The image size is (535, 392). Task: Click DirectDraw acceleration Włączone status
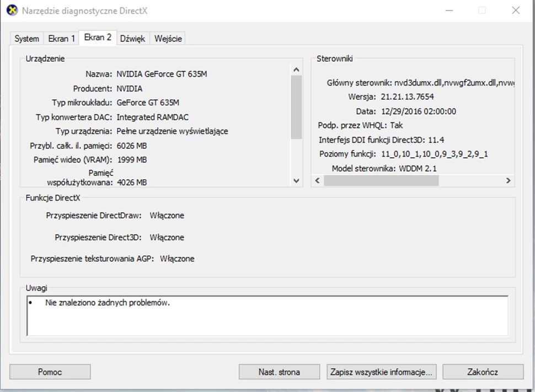point(167,216)
